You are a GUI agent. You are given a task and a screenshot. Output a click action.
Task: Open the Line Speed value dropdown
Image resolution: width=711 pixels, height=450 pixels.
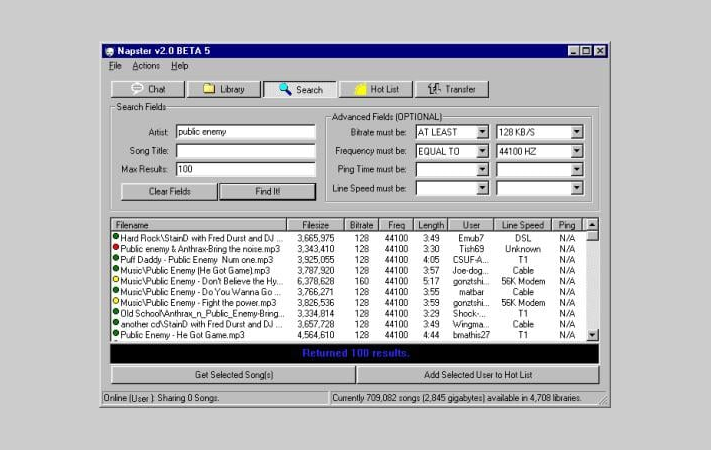pos(576,188)
